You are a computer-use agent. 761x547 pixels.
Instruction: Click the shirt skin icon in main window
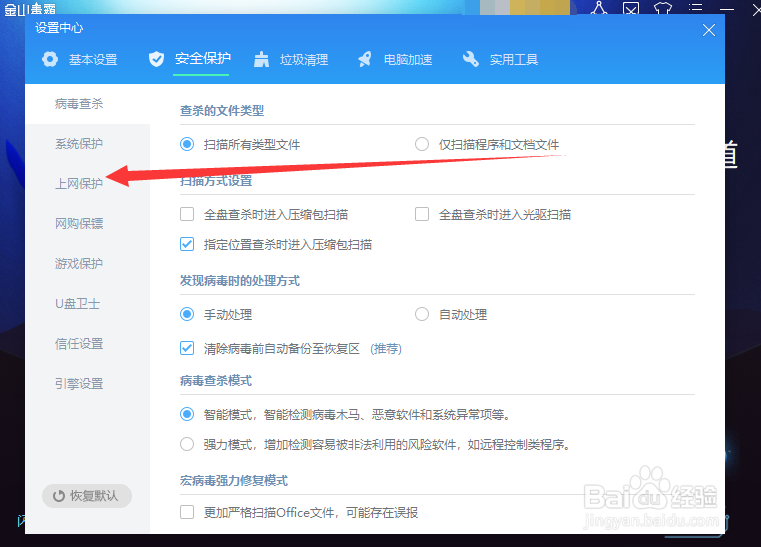pyautogui.click(x=663, y=8)
